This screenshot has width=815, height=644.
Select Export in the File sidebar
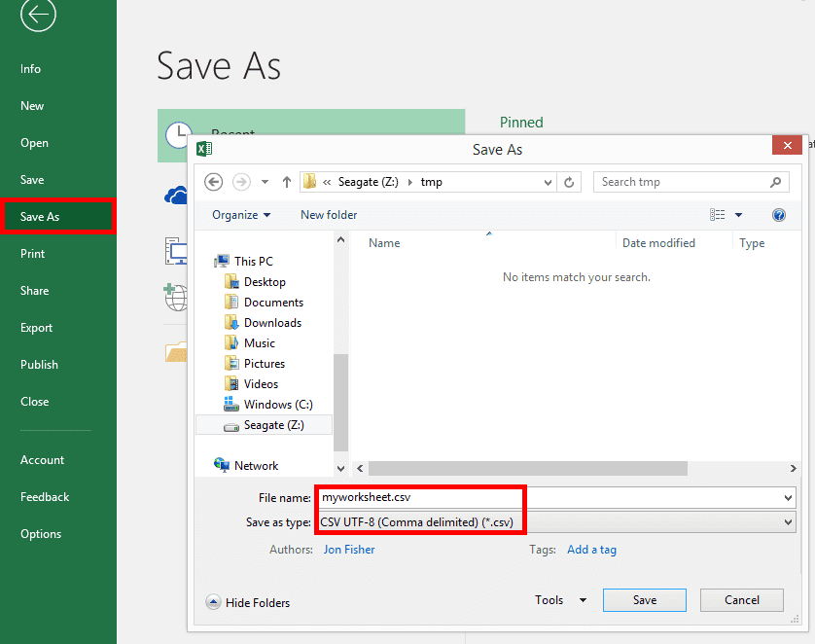(34, 328)
